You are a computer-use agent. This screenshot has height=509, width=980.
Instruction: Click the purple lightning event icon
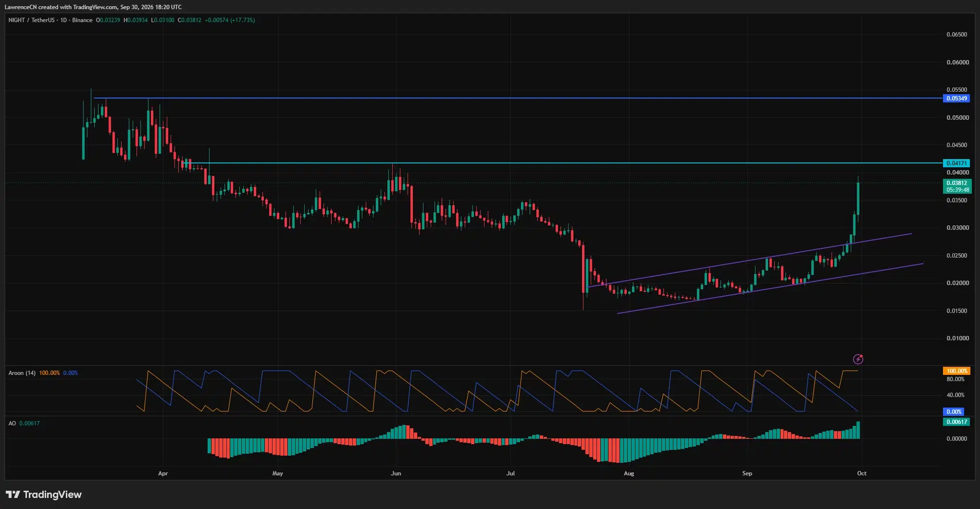[x=858, y=359]
